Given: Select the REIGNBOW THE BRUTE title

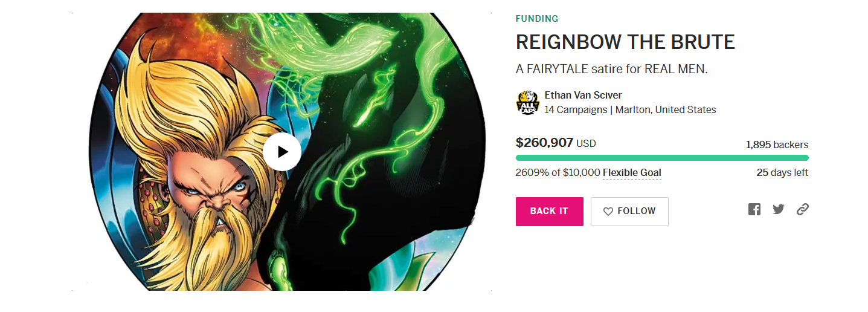Looking at the screenshot, I should click(625, 42).
